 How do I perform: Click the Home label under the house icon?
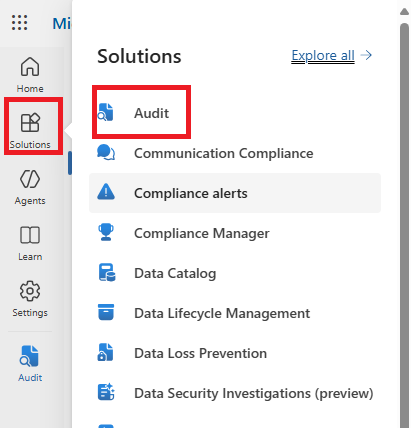tap(30, 89)
